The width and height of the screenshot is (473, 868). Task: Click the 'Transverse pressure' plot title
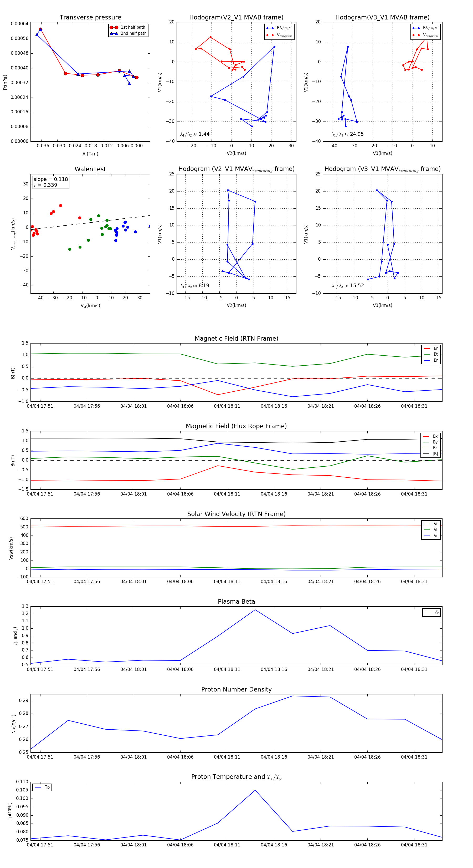[x=90, y=18]
